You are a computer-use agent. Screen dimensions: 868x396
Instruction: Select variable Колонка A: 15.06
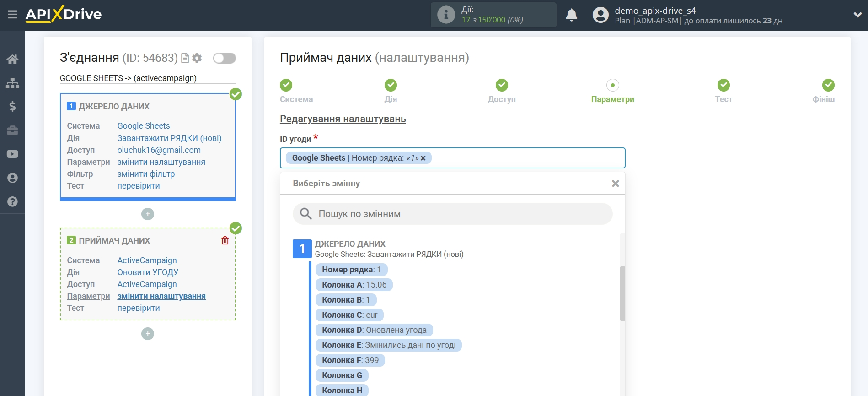click(x=354, y=285)
